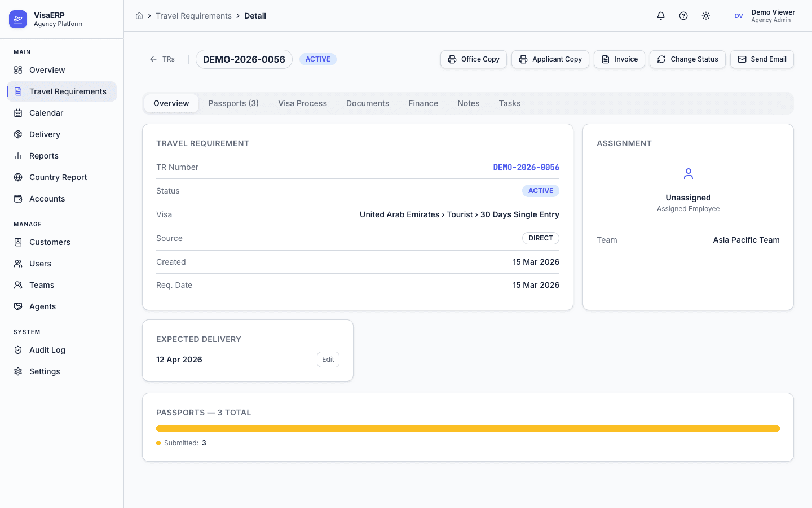Open notifications via the bell icon
The height and width of the screenshot is (508, 812).
(x=660, y=16)
